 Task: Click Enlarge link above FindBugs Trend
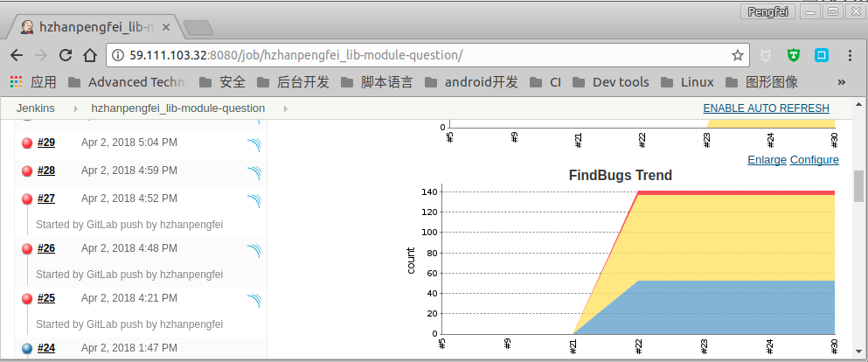(767, 160)
